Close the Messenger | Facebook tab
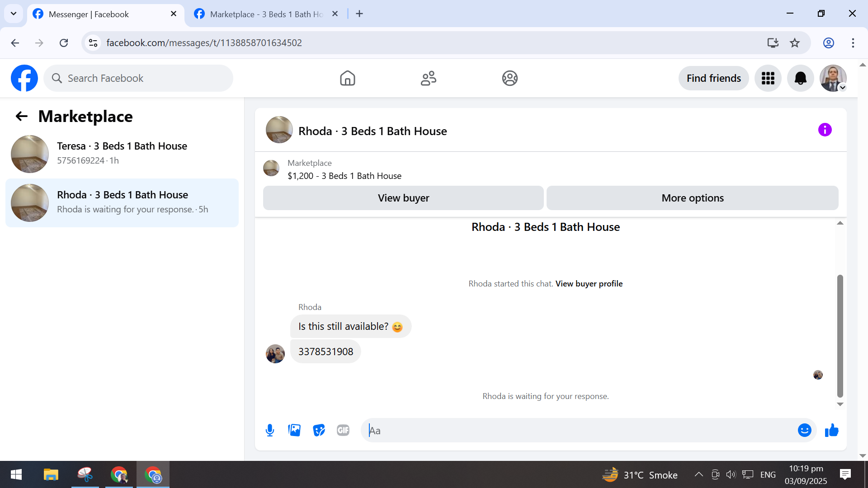 click(x=174, y=14)
